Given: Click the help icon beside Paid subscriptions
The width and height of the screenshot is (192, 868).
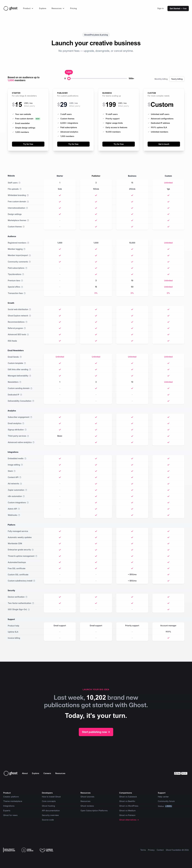Looking at the screenshot, I should [x=26, y=268].
